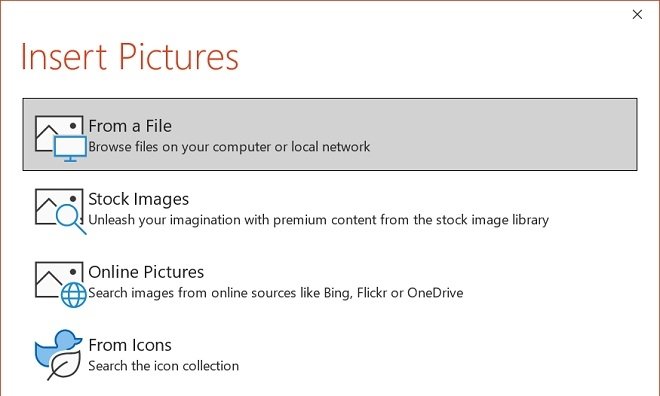This screenshot has height=396, width=660.
Task: Choose the From a File option title
Action: (130, 126)
